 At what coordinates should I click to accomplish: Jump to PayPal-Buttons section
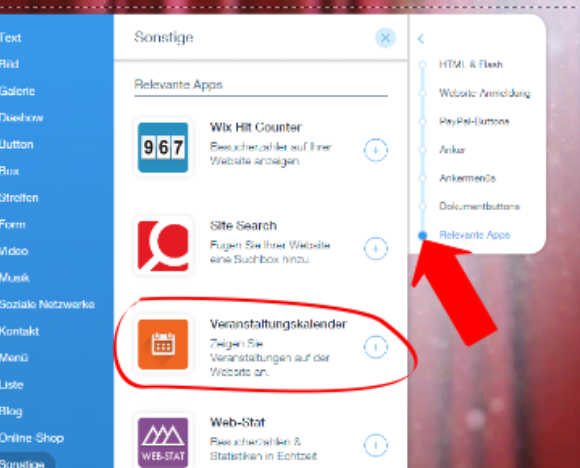[x=474, y=121]
